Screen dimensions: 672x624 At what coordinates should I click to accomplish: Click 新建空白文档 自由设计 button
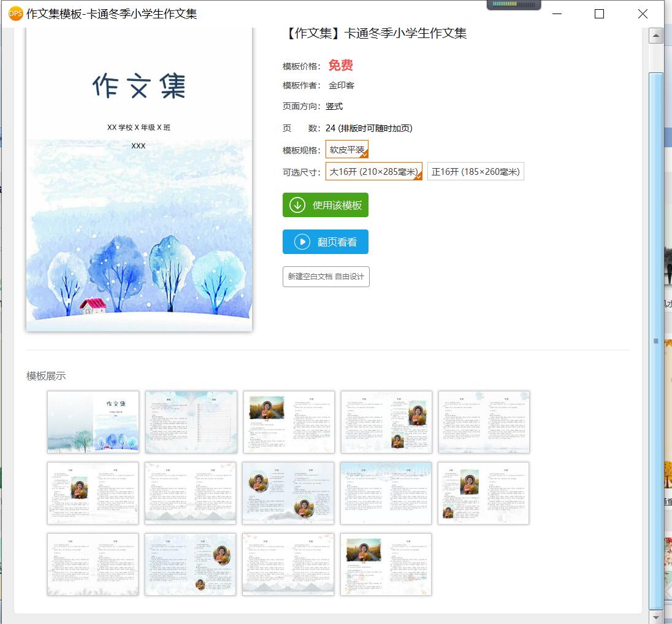[326, 277]
